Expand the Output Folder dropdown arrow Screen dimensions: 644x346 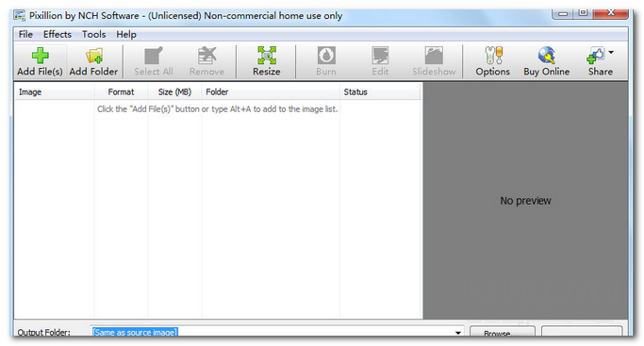[x=458, y=333]
